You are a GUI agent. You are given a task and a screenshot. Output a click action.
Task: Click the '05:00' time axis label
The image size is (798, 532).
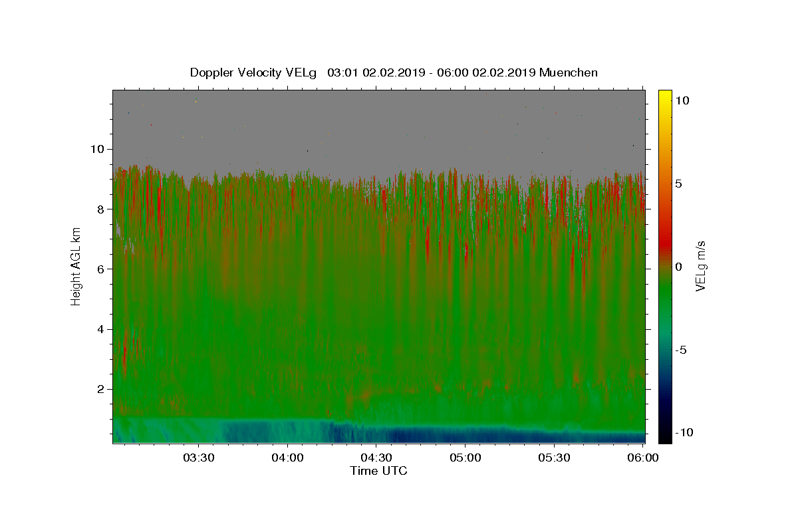pos(465,458)
